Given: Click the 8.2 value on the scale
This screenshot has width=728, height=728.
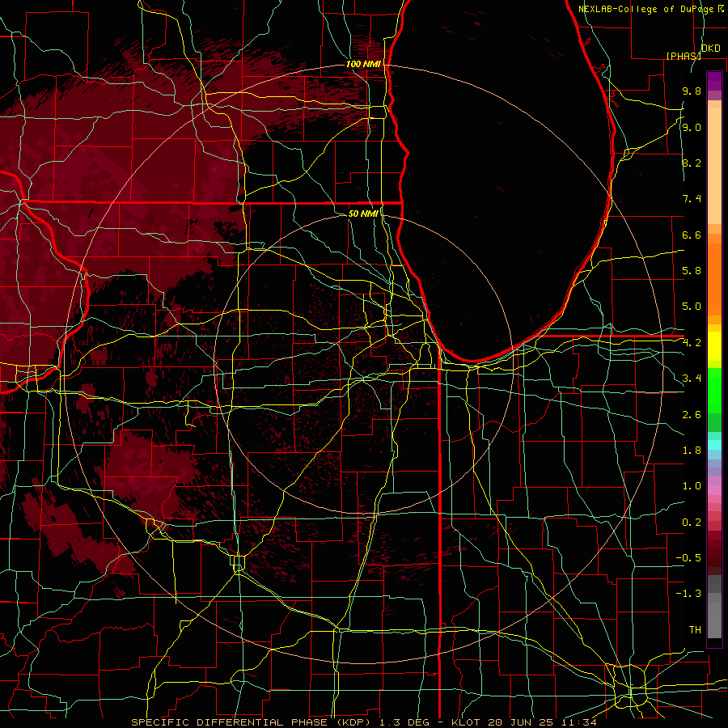Looking at the screenshot, I should click(x=692, y=163).
